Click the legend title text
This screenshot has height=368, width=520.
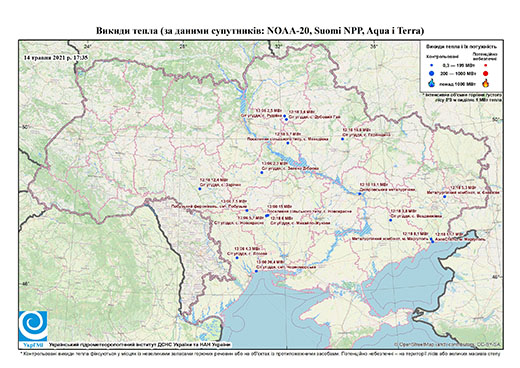[x=461, y=46]
